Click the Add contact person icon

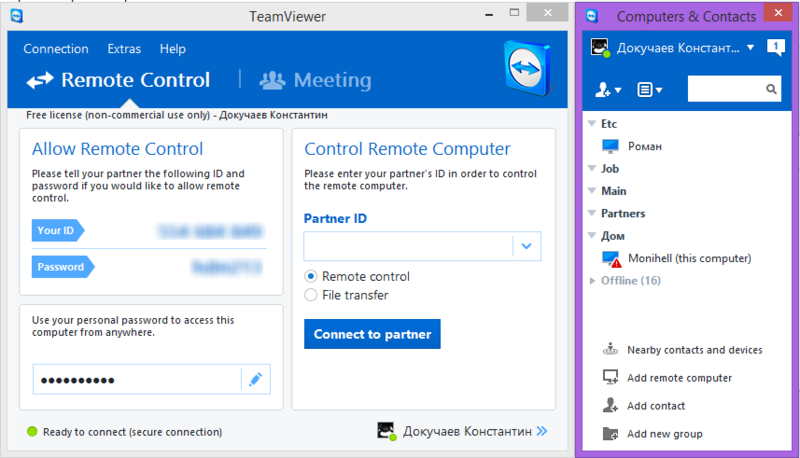[610, 405]
